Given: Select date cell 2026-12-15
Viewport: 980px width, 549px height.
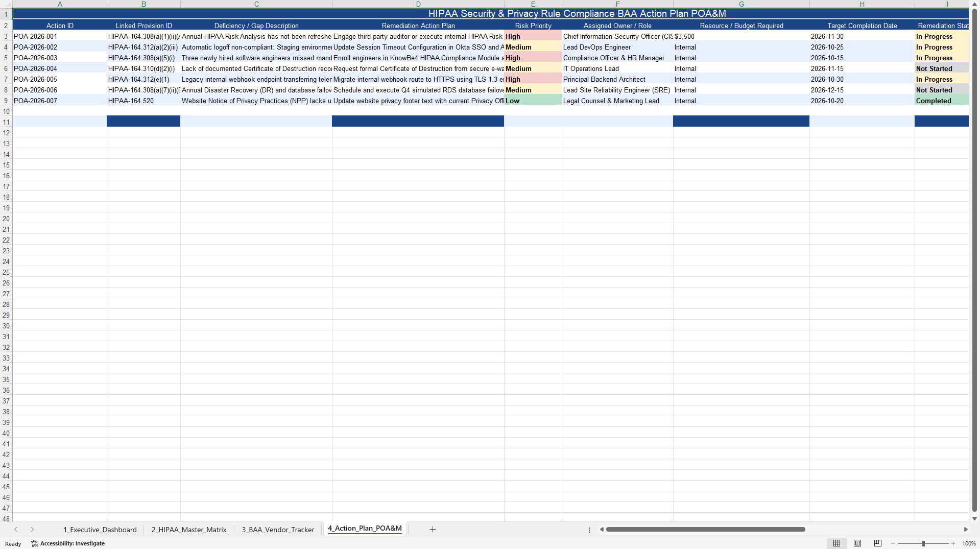Looking at the screenshot, I should point(862,90).
